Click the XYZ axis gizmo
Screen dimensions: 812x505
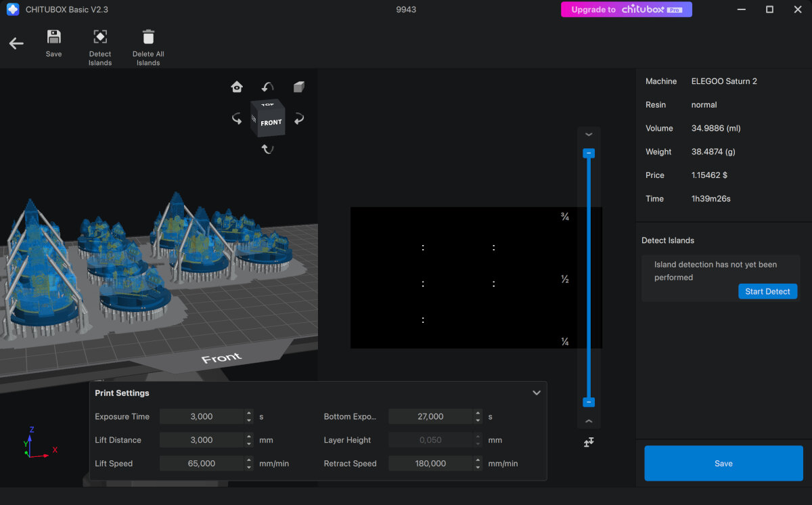[x=39, y=443]
